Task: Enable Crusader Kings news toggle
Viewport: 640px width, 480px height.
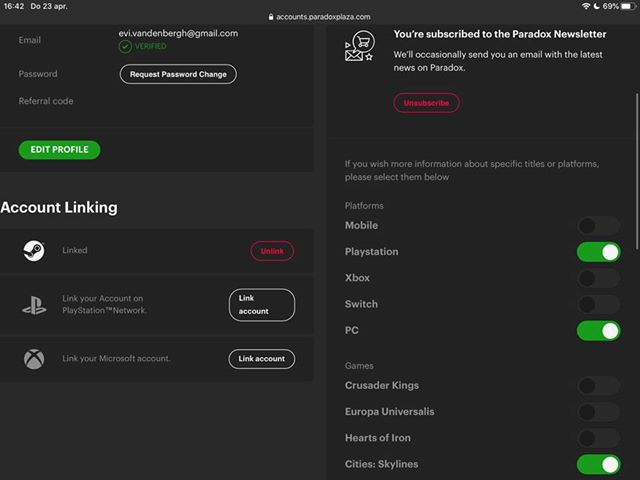Action: click(598, 386)
